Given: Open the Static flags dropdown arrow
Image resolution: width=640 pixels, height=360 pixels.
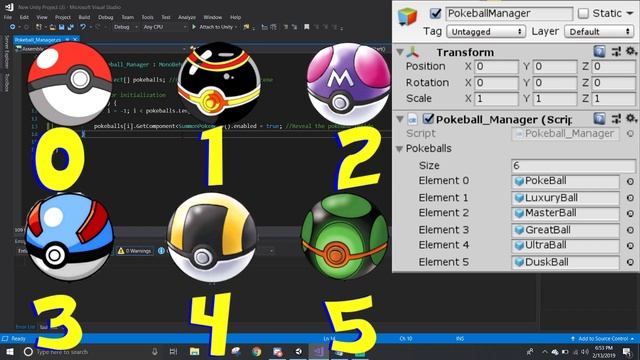Looking at the screenshot, I should [x=630, y=13].
